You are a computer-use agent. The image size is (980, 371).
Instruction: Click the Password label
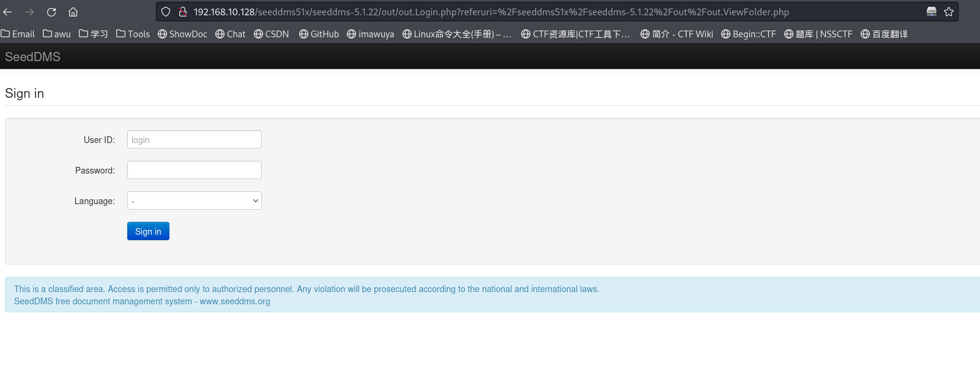(95, 171)
